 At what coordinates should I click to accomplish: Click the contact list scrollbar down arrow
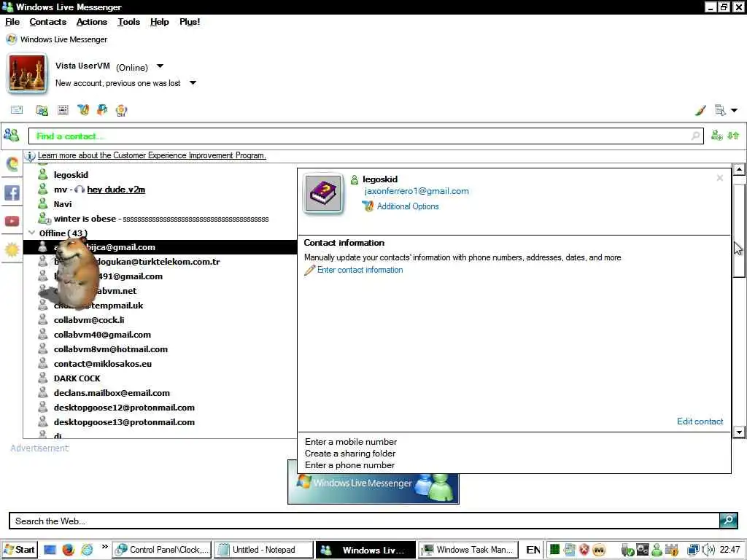click(x=739, y=432)
